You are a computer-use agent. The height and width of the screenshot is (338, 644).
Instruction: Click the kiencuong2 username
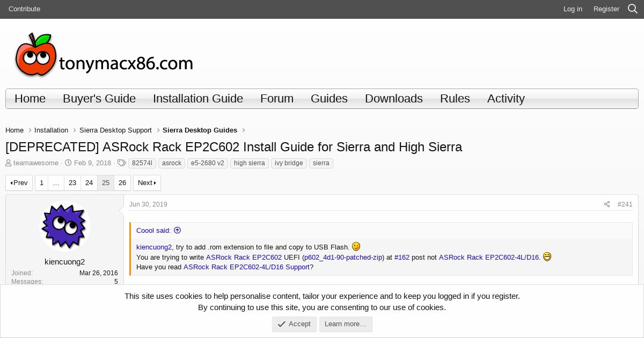point(64,262)
